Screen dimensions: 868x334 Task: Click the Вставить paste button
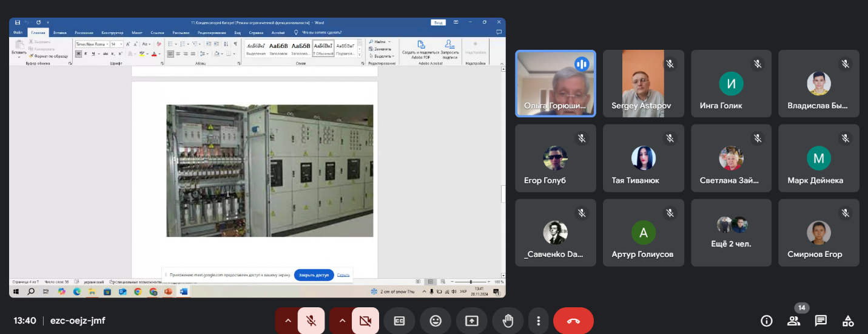pyautogui.click(x=19, y=49)
